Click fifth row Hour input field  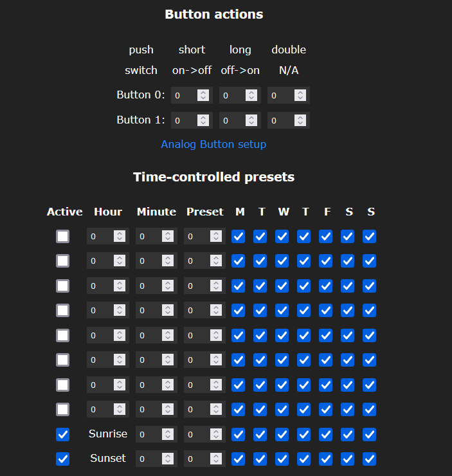107,335
